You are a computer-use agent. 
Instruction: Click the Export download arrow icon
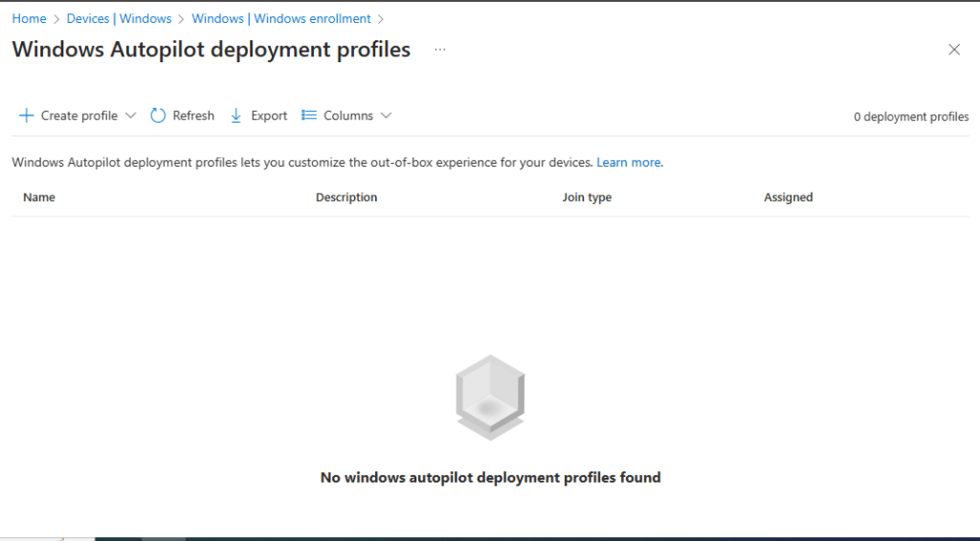(236, 116)
